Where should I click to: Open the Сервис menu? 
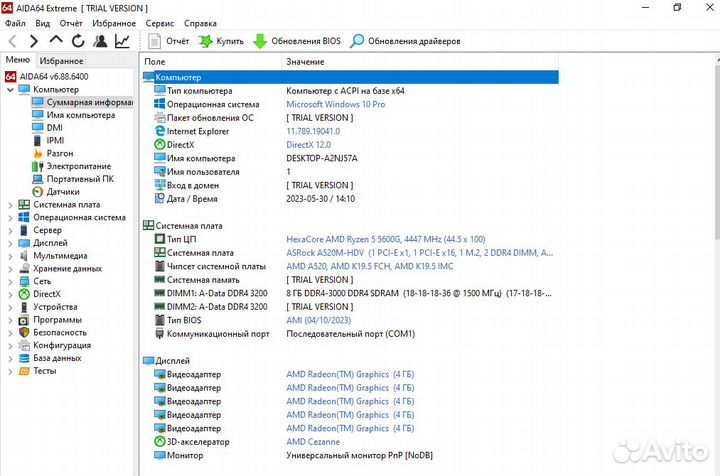tap(160, 23)
